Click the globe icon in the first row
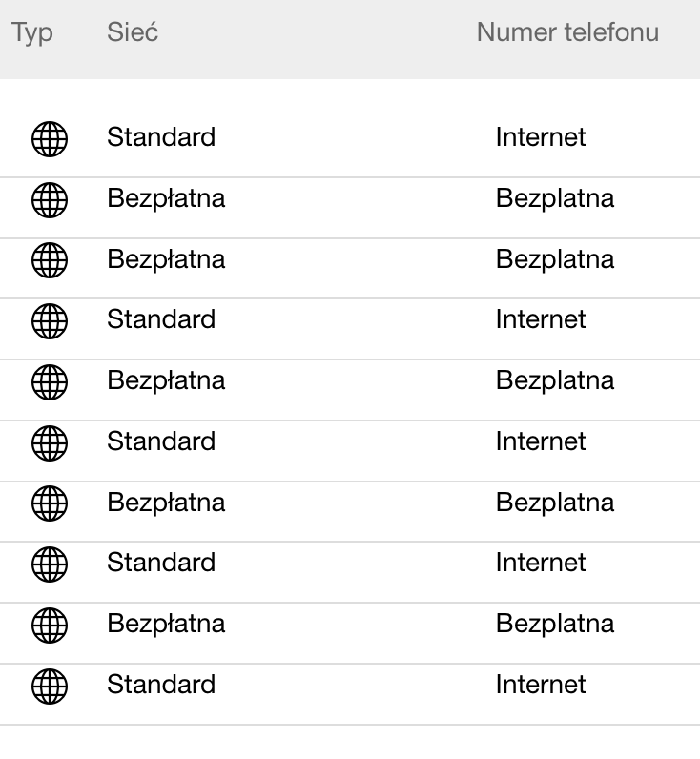Viewport: 700px width, 759px height. click(50, 139)
